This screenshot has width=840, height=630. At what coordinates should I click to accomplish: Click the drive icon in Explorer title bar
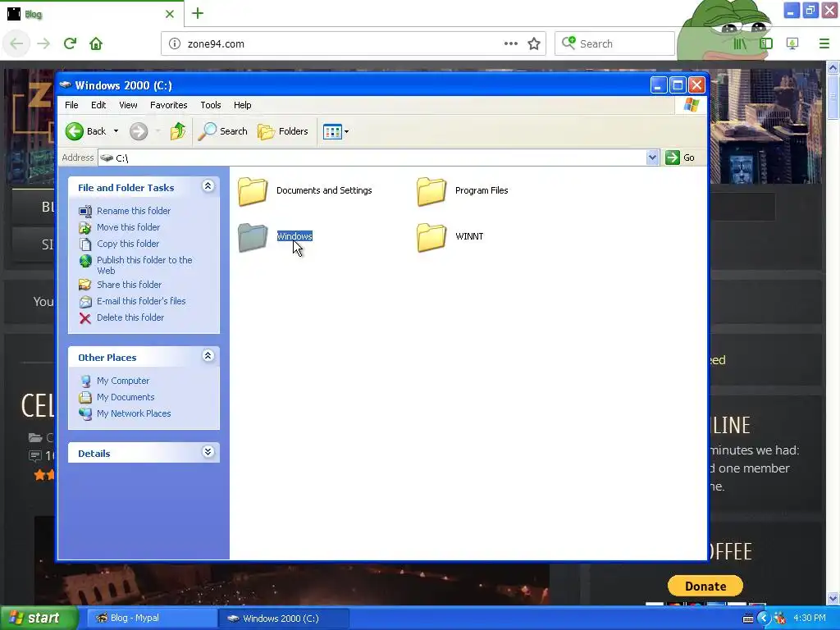tap(66, 84)
